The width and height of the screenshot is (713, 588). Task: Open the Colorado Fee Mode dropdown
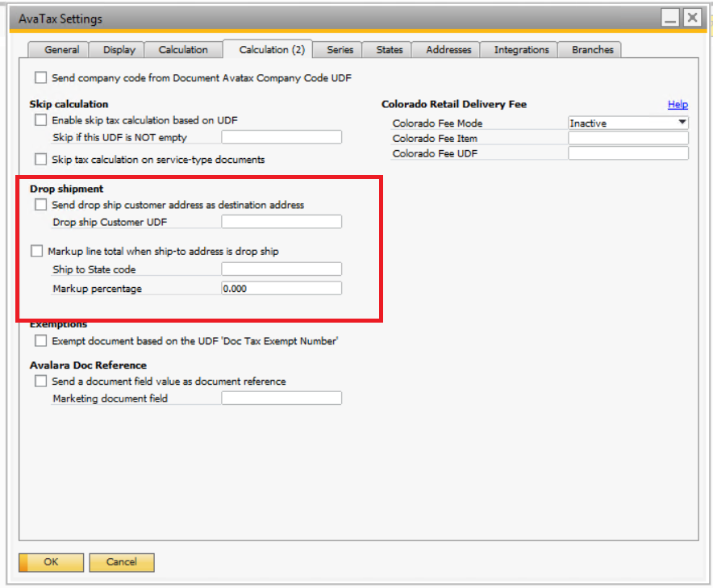[x=628, y=123]
